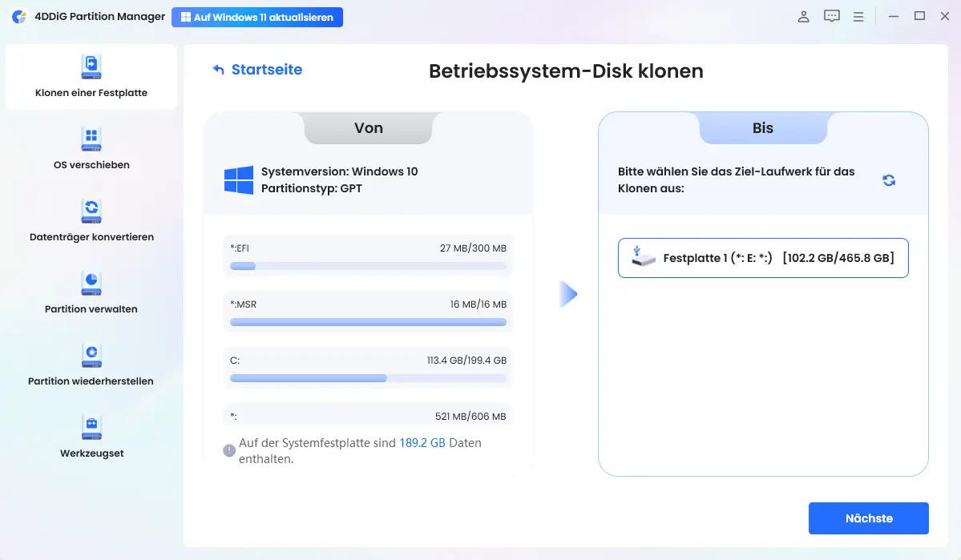Select the OS verschieben icon
The height and width of the screenshot is (560, 961).
91,139
